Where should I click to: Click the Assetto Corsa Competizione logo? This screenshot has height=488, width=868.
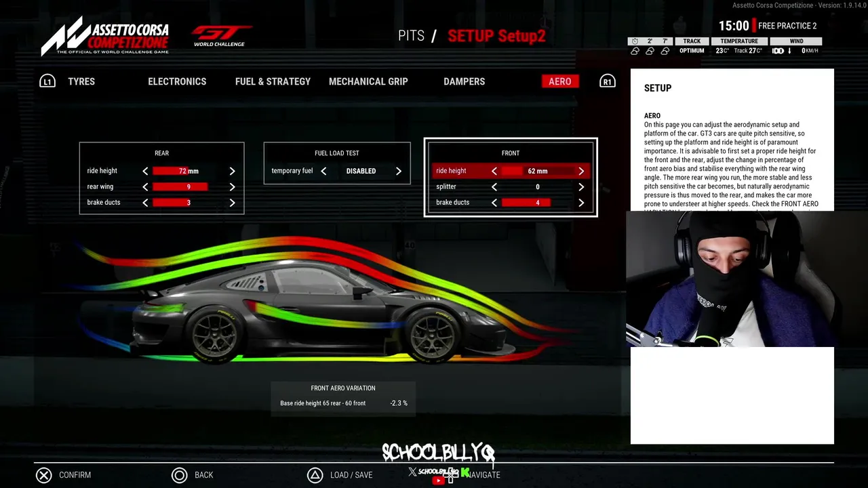tap(104, 36)
